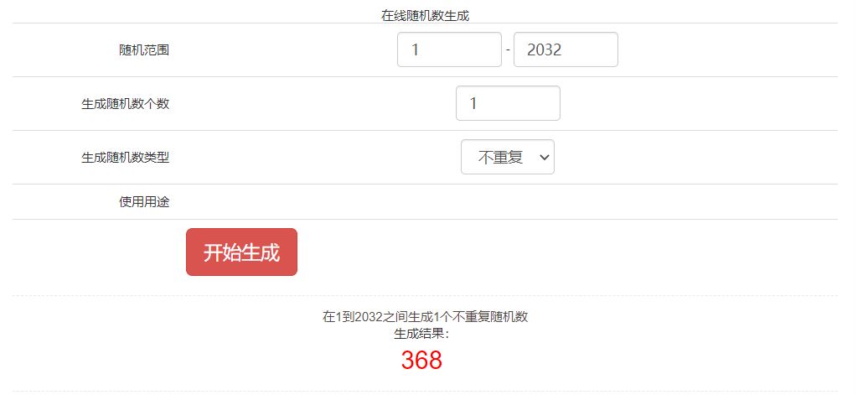
Task: Click the 生成随机数个数 label
Action: (125, 104)
